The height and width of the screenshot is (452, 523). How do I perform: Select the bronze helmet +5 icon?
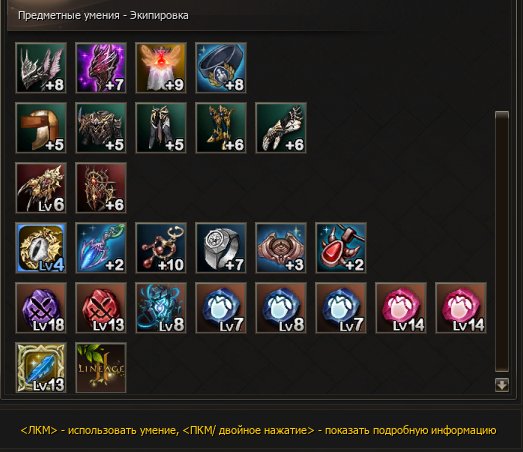point(41,128)
